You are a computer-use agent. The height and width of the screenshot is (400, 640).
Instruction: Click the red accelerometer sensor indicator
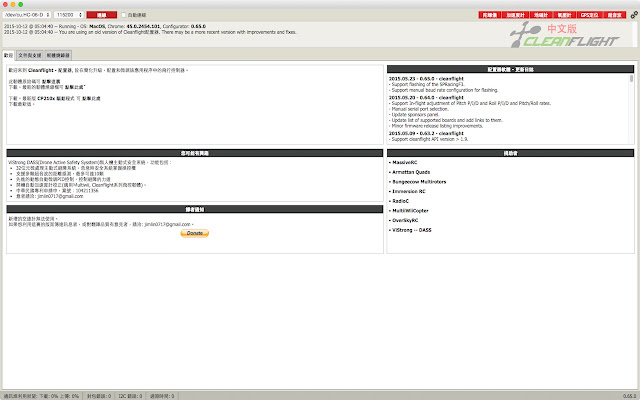(515, 15)
